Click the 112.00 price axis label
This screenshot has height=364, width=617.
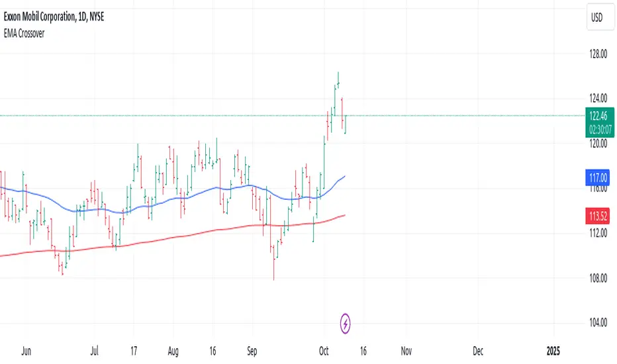pyautogui.click(x=598, y=233)
